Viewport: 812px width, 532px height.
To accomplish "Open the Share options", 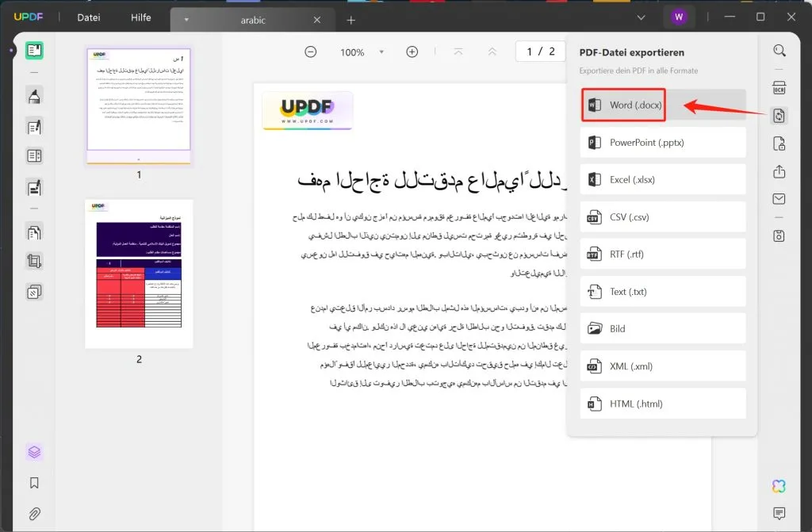I will [778, 170].
